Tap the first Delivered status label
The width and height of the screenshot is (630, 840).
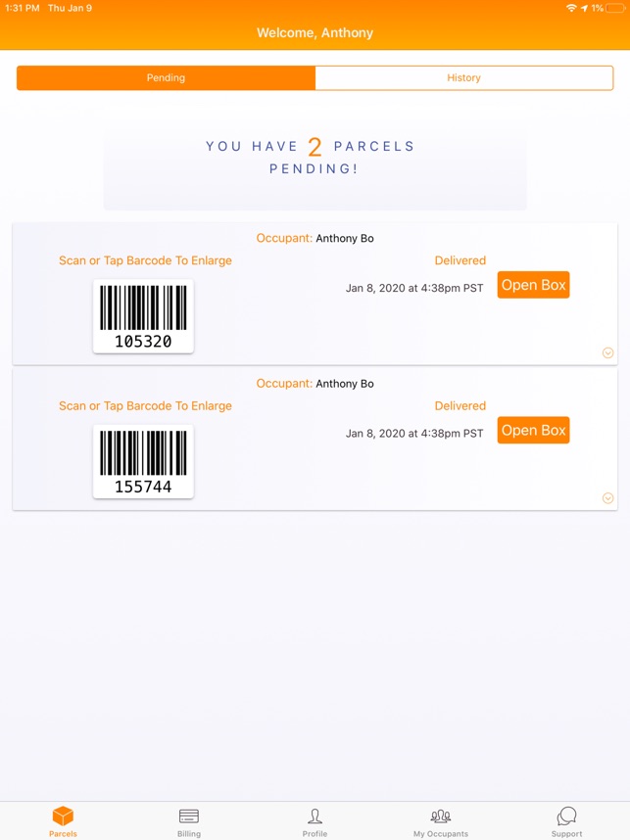[x=460, y=260]
